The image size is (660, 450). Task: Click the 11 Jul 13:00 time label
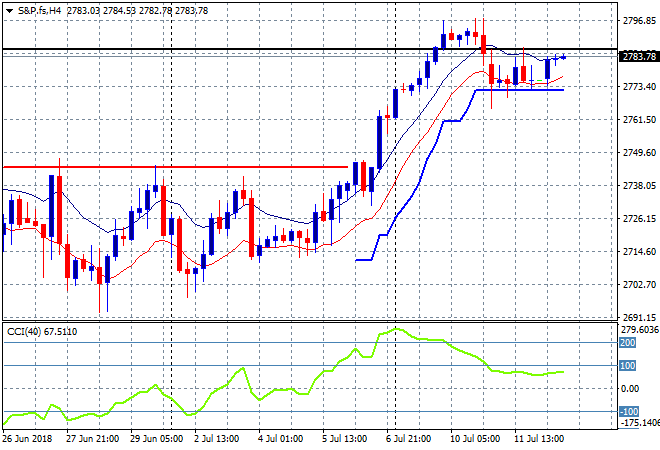pos(540,439)
